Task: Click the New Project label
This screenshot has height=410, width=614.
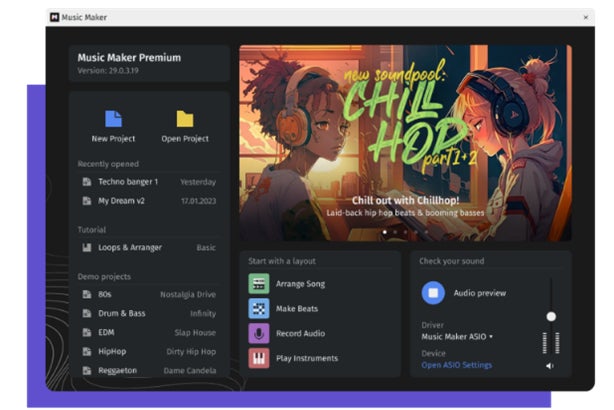Action: 114,139
